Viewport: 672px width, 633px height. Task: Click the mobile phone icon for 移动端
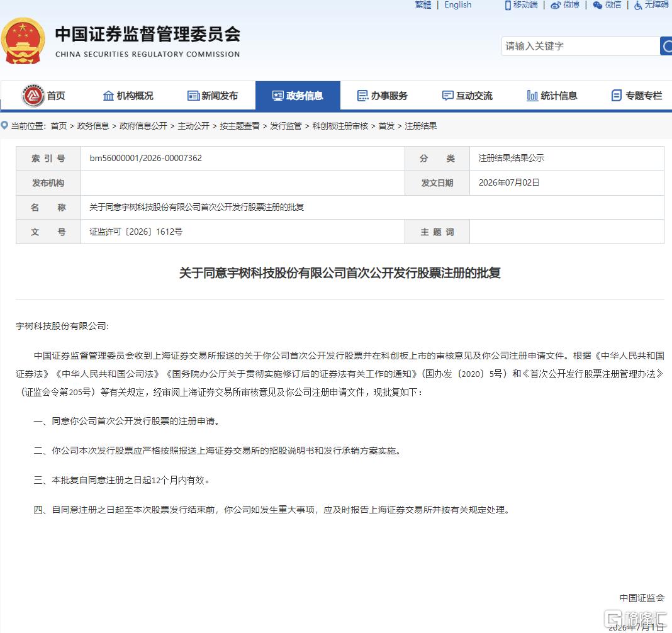508,5
